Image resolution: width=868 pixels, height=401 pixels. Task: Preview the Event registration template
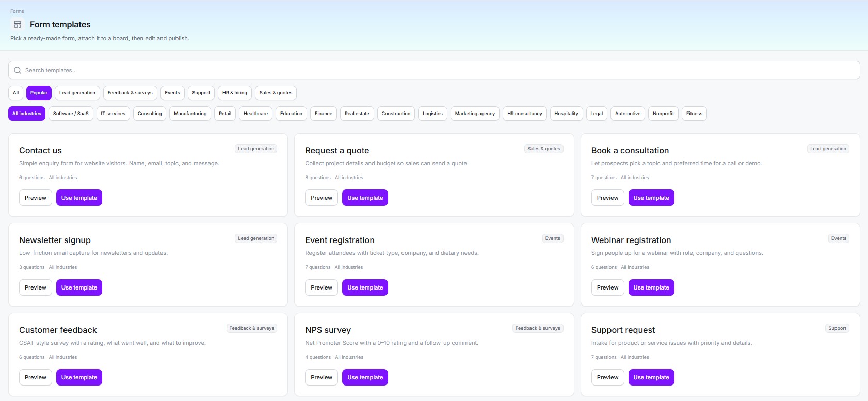[x=322, y=287]
